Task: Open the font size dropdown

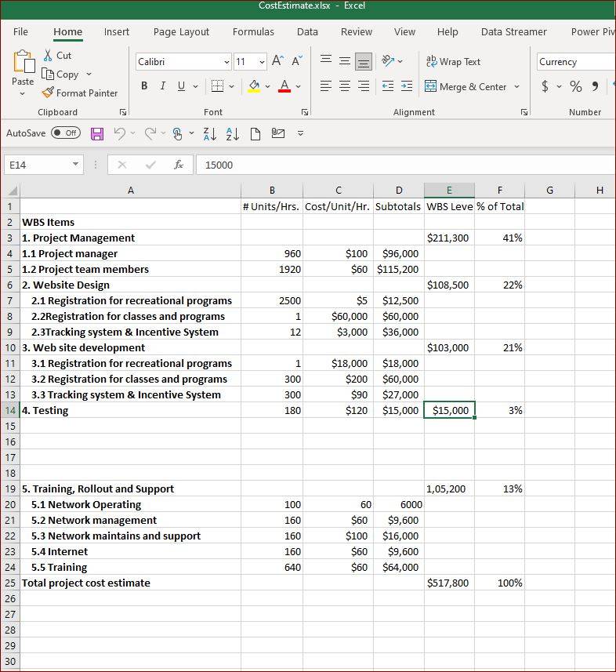Action: (262, 62)
